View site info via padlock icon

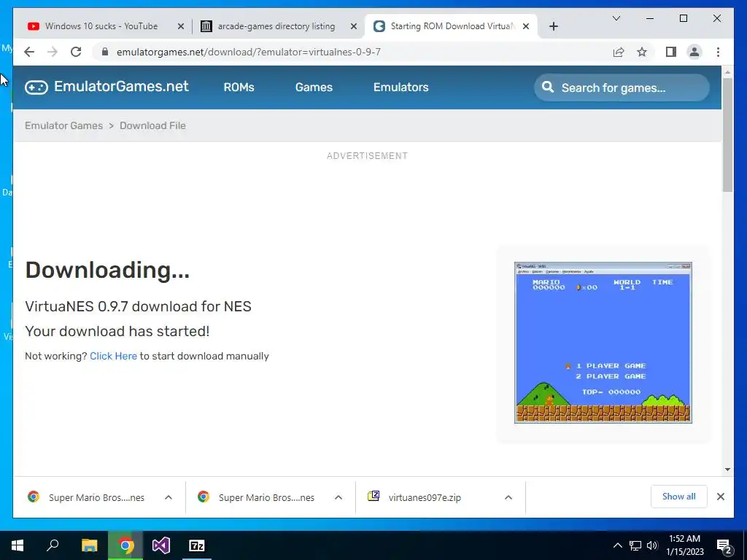click(x=105, y=52)
